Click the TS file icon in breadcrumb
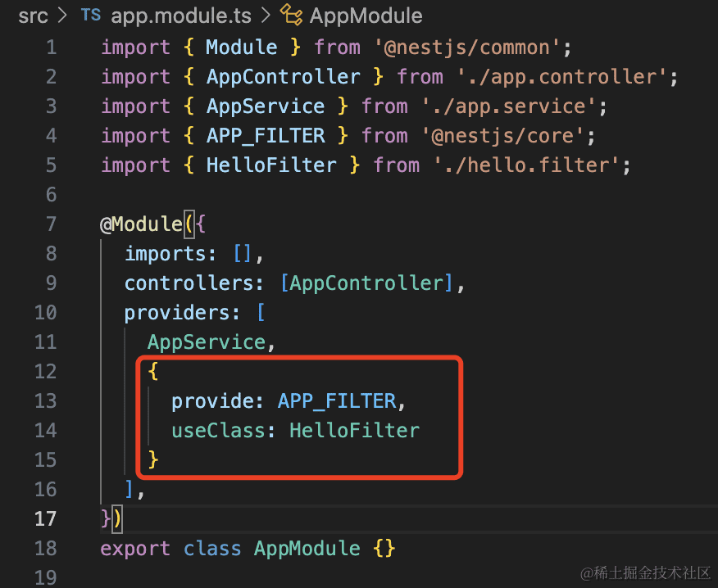 point(91,16)
